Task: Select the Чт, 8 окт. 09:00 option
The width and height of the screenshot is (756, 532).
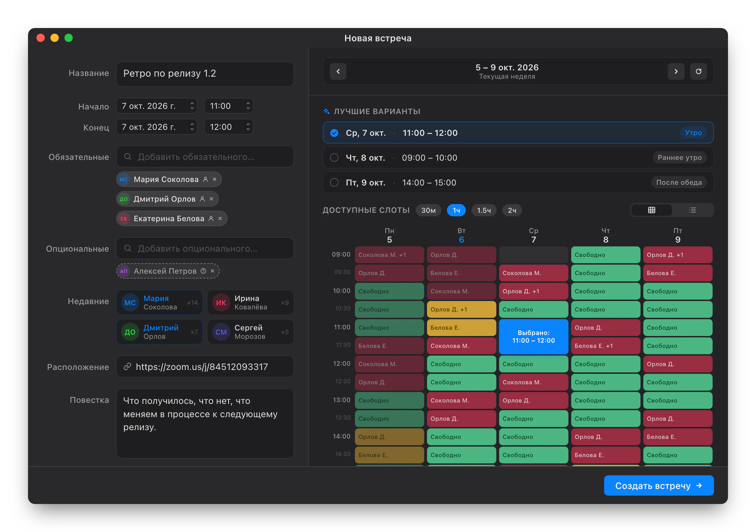Action: click(518, 157)
